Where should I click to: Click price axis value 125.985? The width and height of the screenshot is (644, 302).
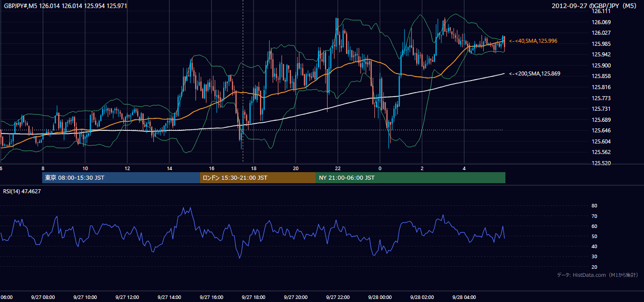[x=601, y=44]
